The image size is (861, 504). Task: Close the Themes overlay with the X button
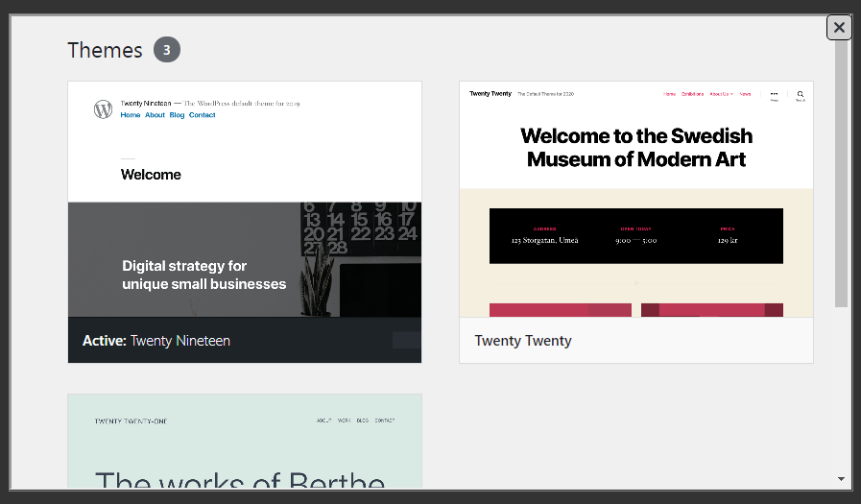point(839,28)
